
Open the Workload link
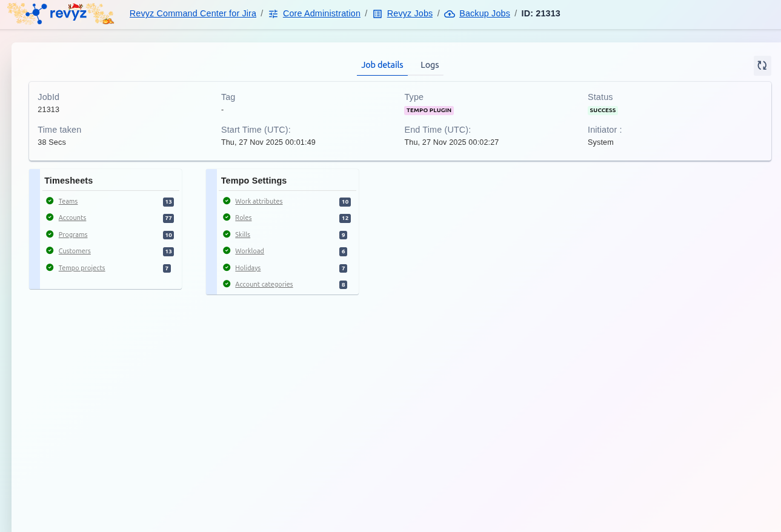click(x=249, y=251)
